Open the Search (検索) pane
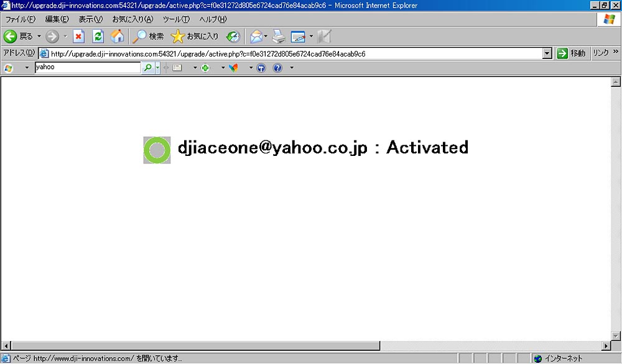This screenshot has height=364, width=622. coord(148,37)
